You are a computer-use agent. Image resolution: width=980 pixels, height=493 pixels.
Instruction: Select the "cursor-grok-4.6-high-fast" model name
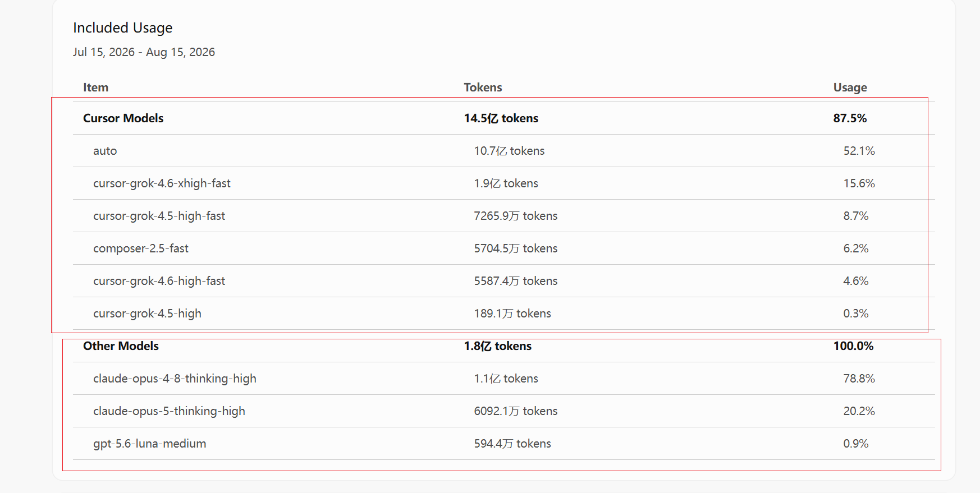click(x=159, y=281)
